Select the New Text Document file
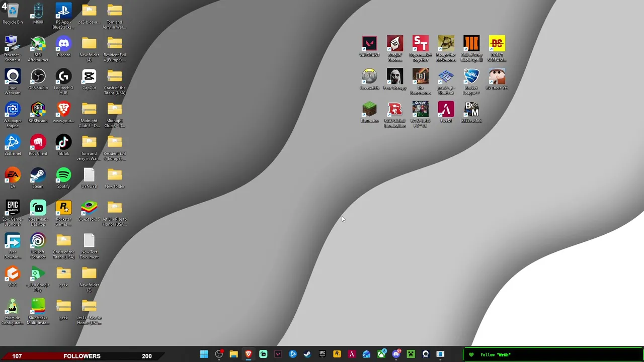The width and height of the screenshot is (644, 362). 89,246
